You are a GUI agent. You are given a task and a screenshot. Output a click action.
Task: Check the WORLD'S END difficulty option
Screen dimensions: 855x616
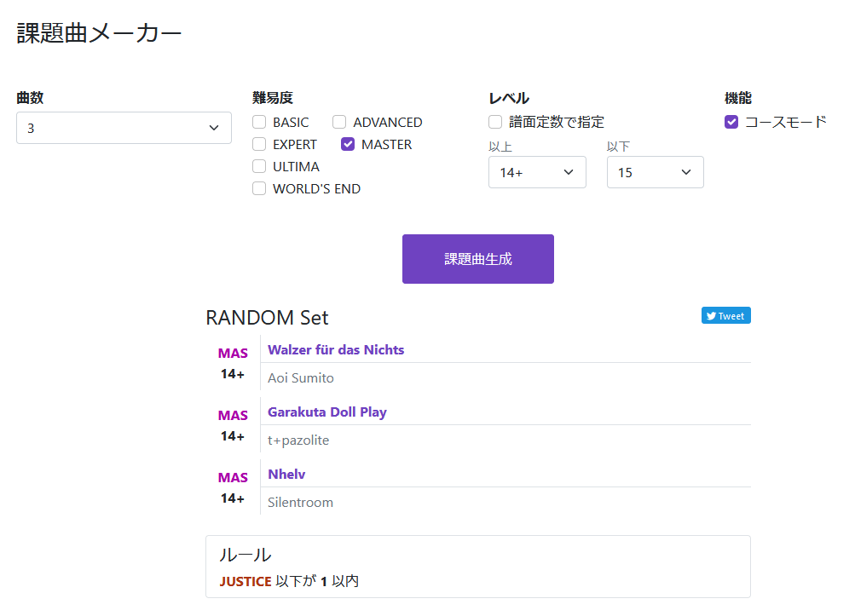pyautogui.click(x=258, y=188)
